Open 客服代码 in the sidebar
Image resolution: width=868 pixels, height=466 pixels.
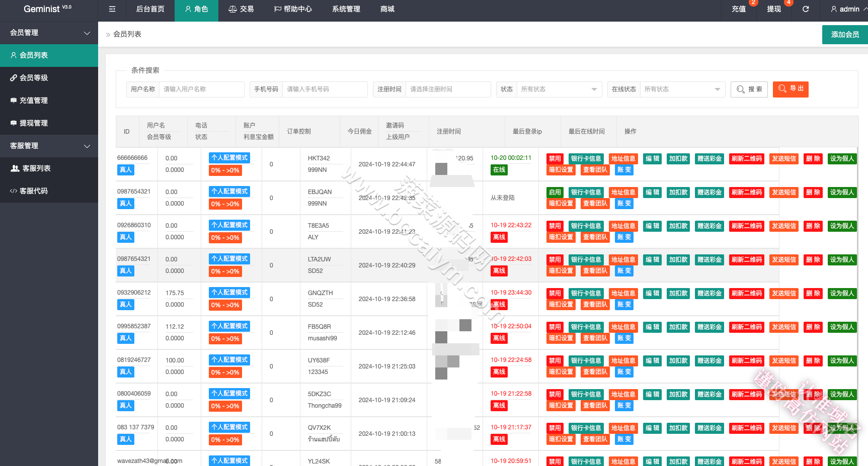pos(49,191)
